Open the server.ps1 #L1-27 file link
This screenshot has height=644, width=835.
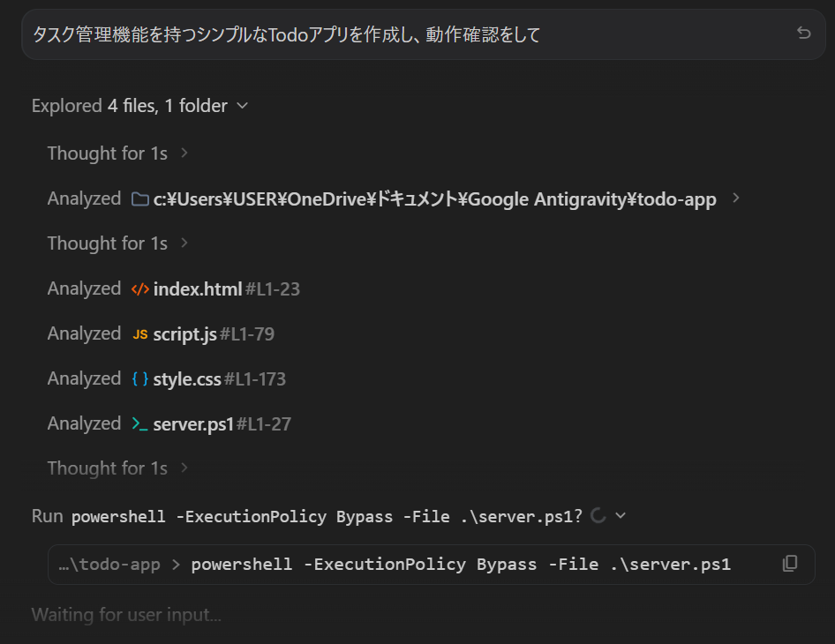point(222,424)
